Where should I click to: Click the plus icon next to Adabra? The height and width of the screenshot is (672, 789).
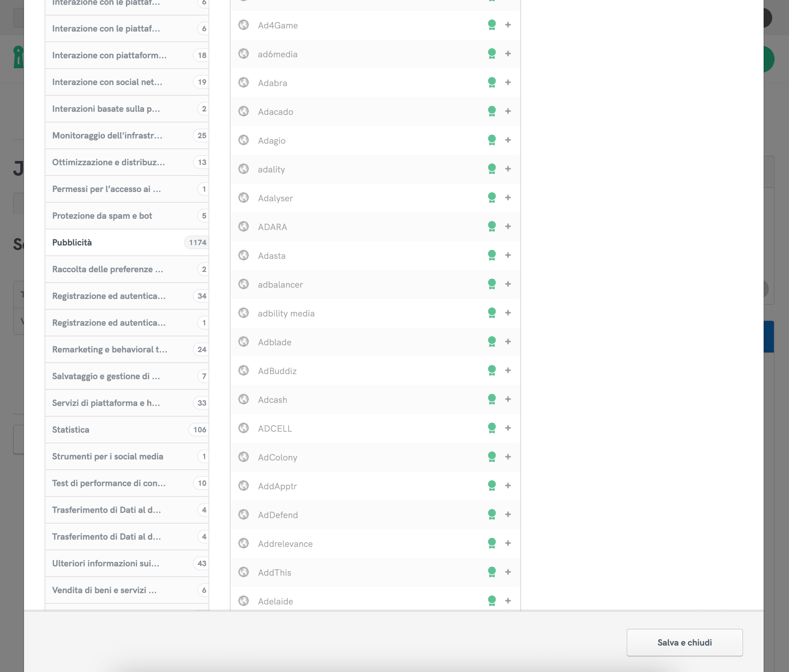tap(508, 83)
